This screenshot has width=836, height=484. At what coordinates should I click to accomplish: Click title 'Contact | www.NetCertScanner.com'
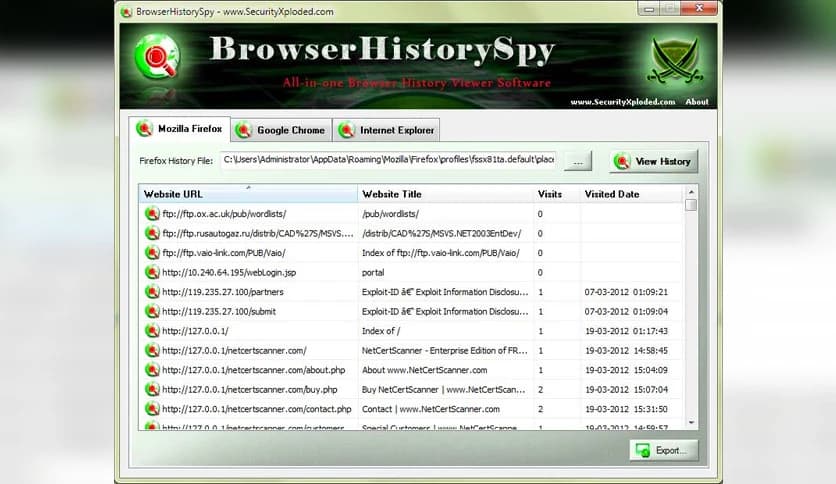pyautogui.click(x=431, y=409)
